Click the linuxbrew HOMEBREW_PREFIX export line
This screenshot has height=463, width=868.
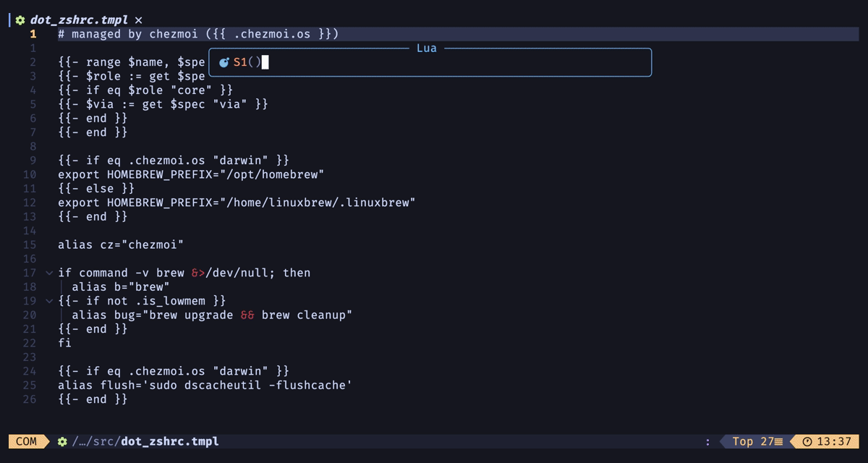click(x=237, y=203)
